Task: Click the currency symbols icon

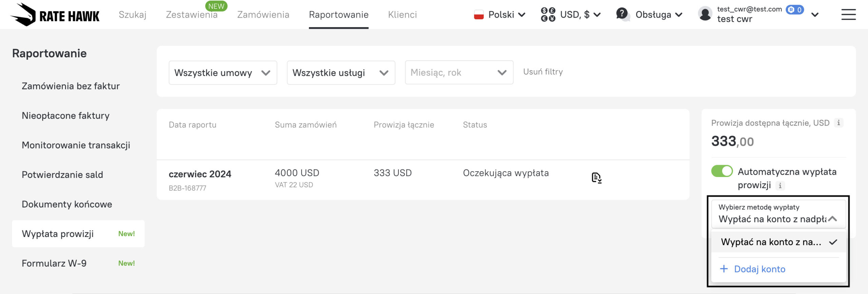Action: (548, 15)
